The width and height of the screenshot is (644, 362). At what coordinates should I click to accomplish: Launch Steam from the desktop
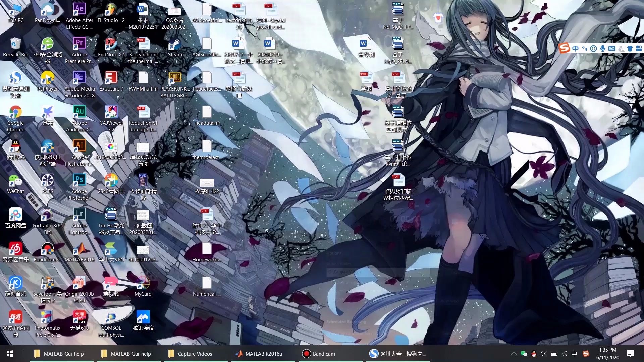[x=175, y=48]
